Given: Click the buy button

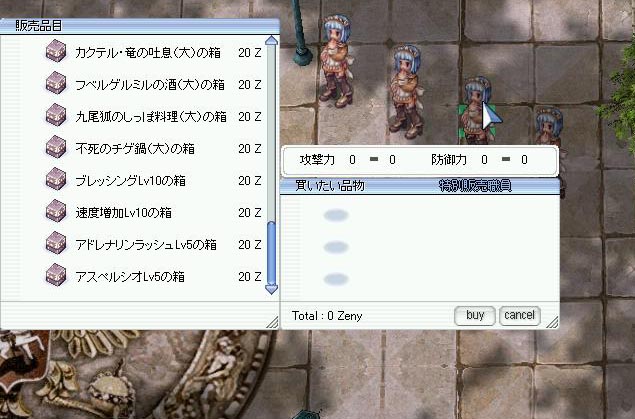Looking at the screenshot, I should (x=475, y=315).
